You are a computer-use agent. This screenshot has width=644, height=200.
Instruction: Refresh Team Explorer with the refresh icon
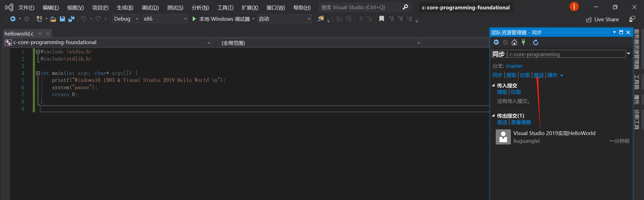536,42
